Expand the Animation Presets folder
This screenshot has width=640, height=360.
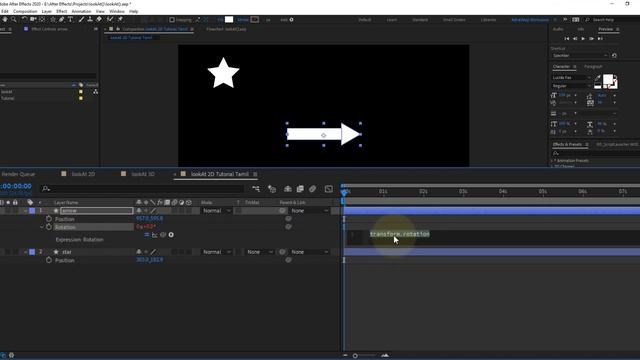[552, 160]
